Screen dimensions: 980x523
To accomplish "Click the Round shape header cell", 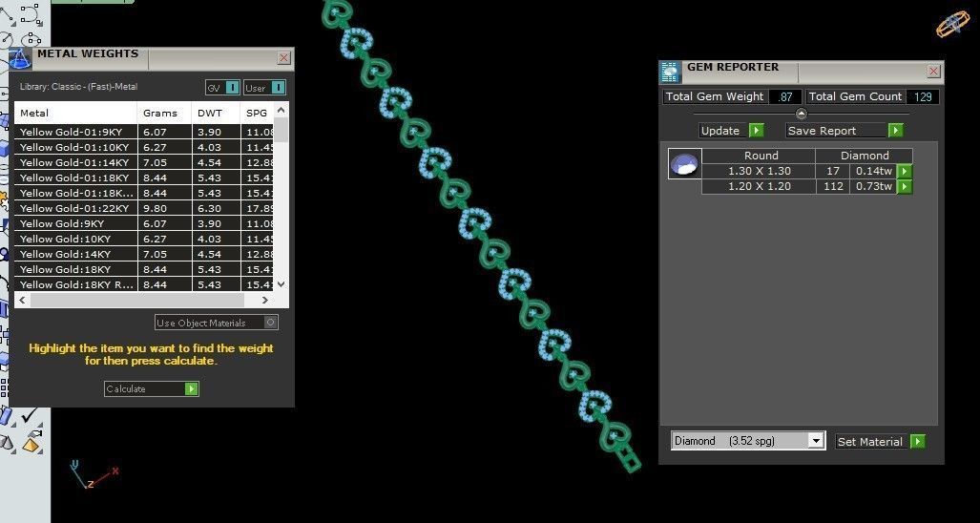I will coord(759,156).
